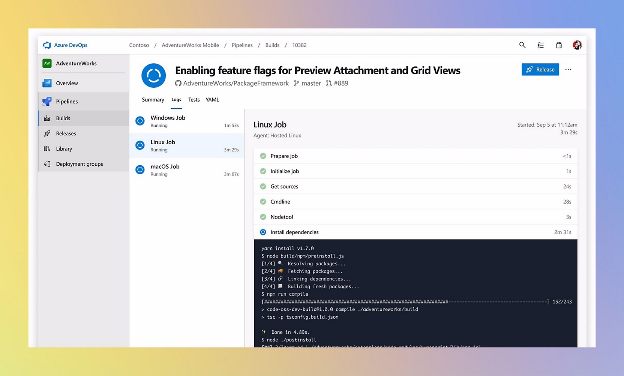
Task: Click the 10002 breadcrumb
Action: tap(299, 45)
